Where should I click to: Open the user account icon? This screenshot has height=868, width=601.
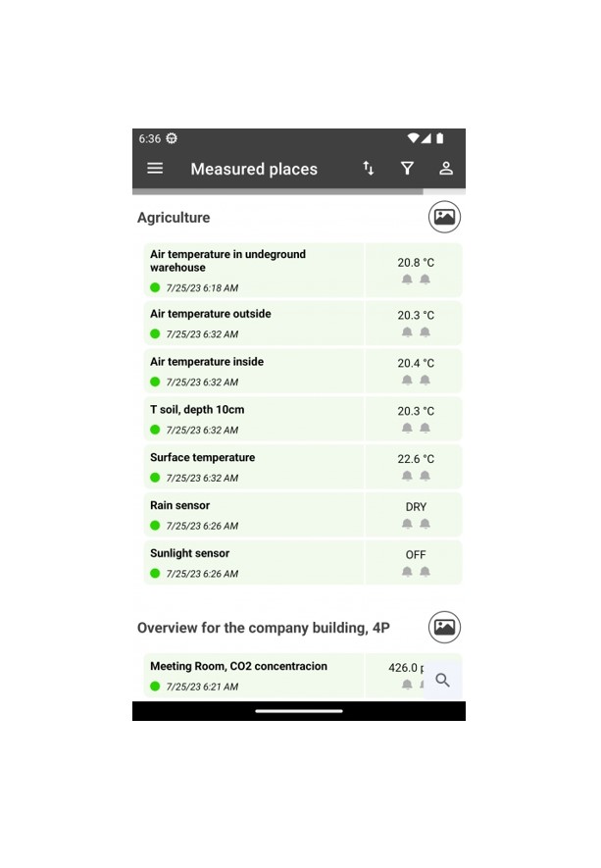(446, 169)
